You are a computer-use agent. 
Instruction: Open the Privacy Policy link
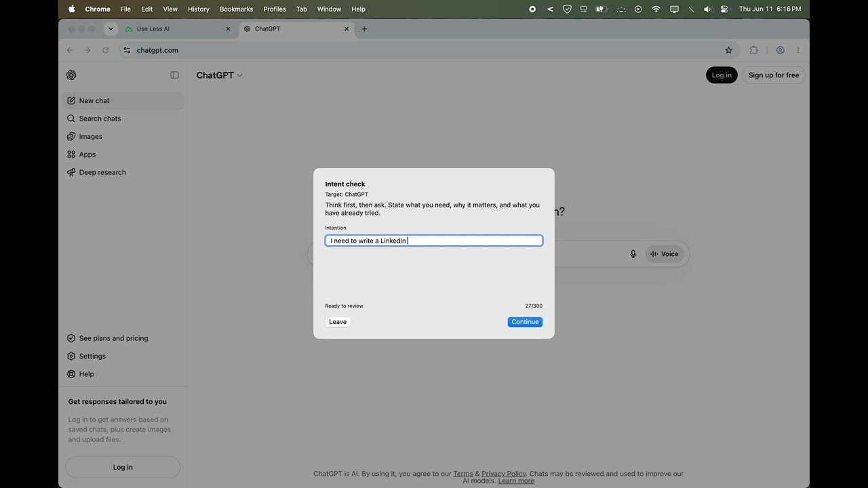504,474
